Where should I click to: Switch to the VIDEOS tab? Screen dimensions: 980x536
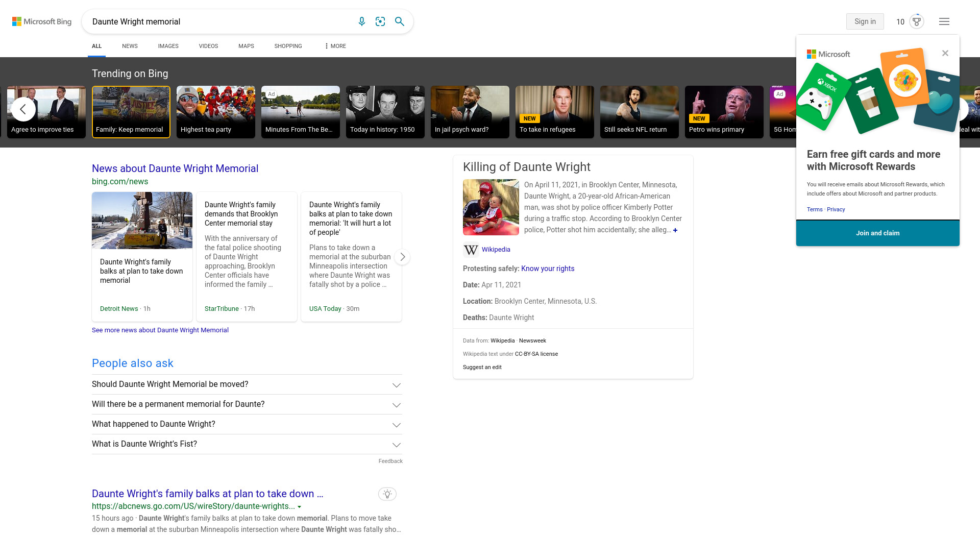[x=208, y=46]
